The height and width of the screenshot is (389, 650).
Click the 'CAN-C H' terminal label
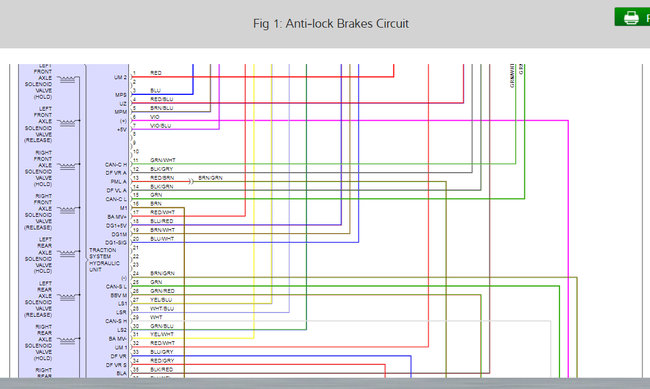116,165
